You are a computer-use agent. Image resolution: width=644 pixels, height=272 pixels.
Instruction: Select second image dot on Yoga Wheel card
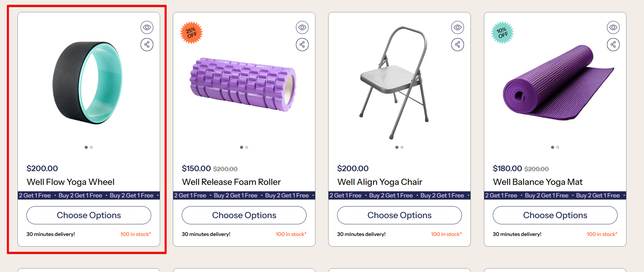92,147
